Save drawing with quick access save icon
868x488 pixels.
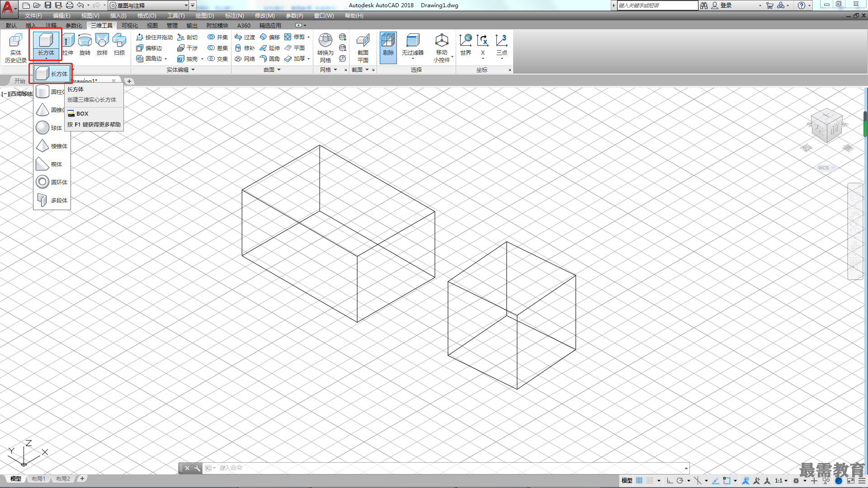coord(47,5)
